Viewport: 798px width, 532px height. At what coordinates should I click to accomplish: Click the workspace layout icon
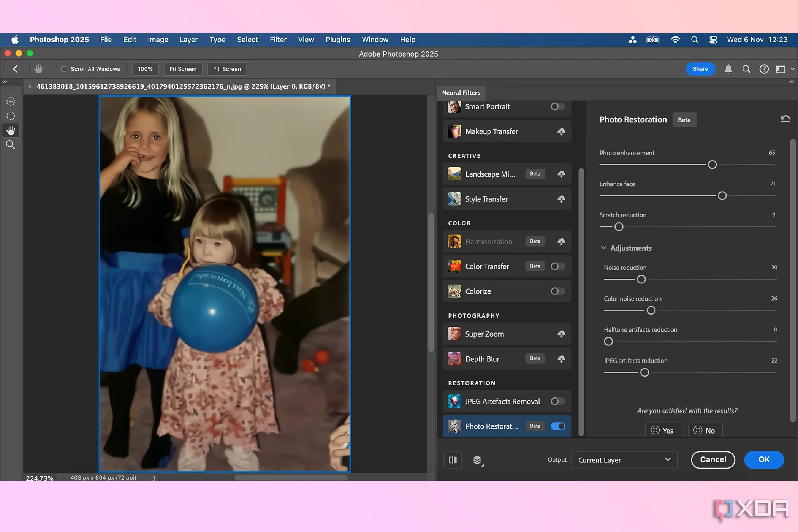click(x=781, y=69)
